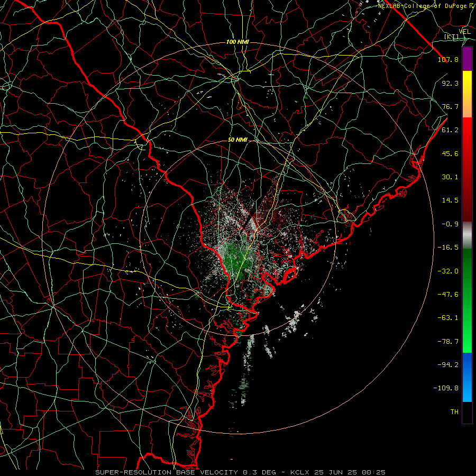Click the TH legend label
The image size is (476, 476).
point(454,412)
